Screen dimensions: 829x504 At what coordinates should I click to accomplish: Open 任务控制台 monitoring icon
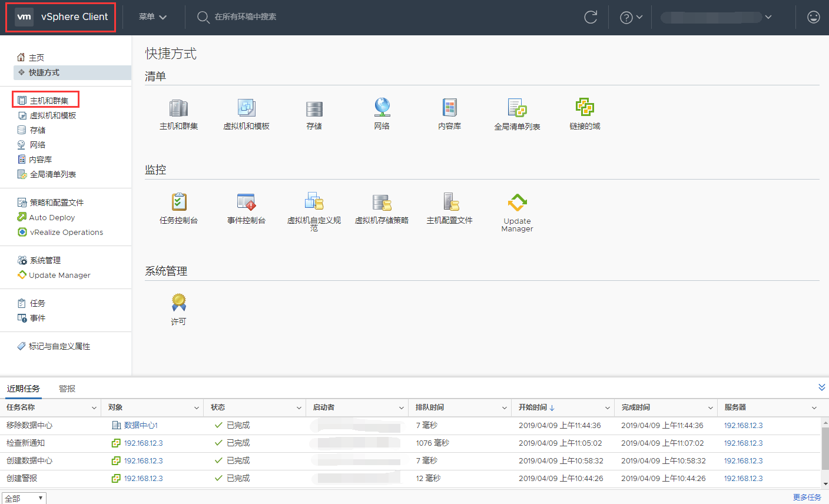(179, 202)
